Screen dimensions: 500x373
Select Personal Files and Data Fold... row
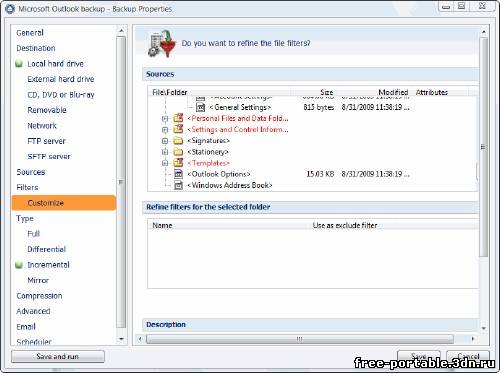click(x=238, y=118)
